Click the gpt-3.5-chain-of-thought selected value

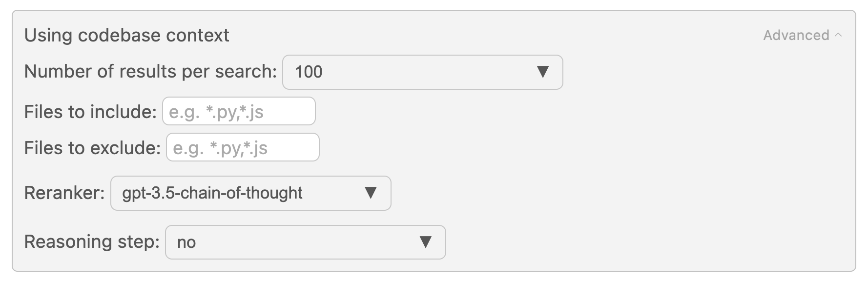click(212, 193)
